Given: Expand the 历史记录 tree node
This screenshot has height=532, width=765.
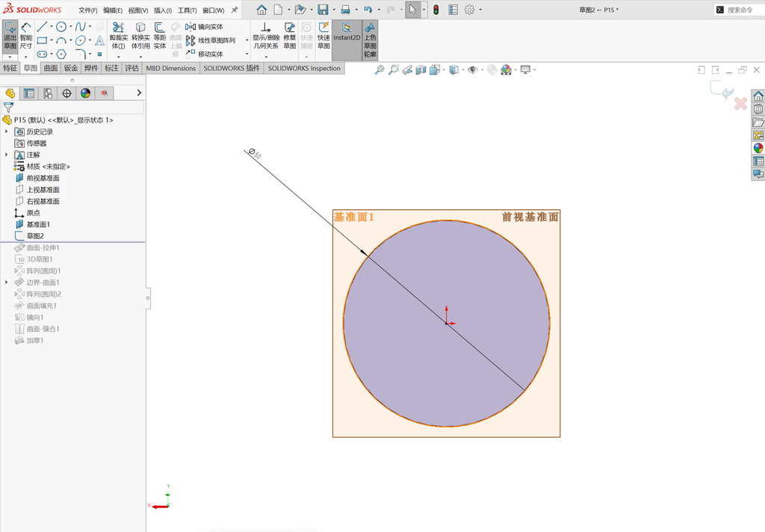Looking at the screenshot, I should coord(6,132).
